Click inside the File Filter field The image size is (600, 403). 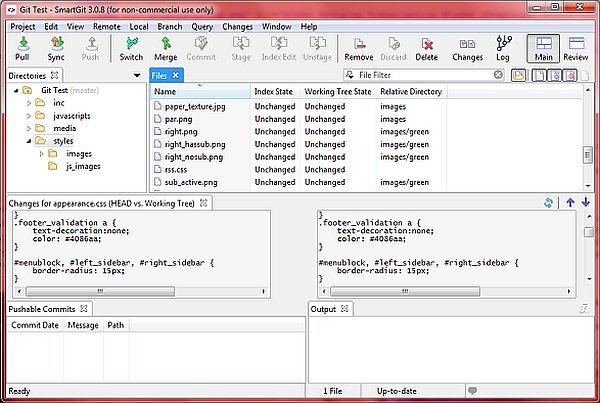click(x=425, y=75)
